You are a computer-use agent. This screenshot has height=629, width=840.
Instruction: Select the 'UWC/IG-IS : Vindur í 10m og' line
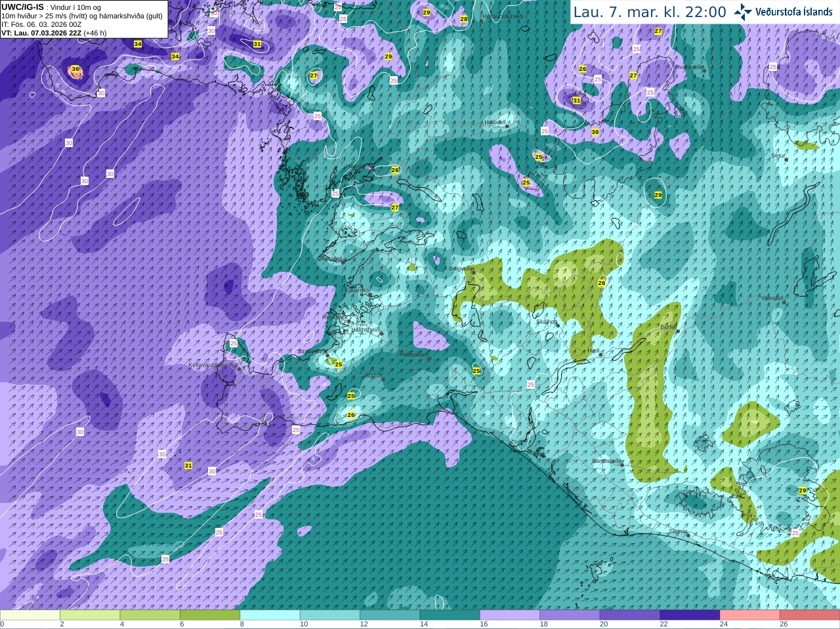pyautogui.click(x=51, y=7)
